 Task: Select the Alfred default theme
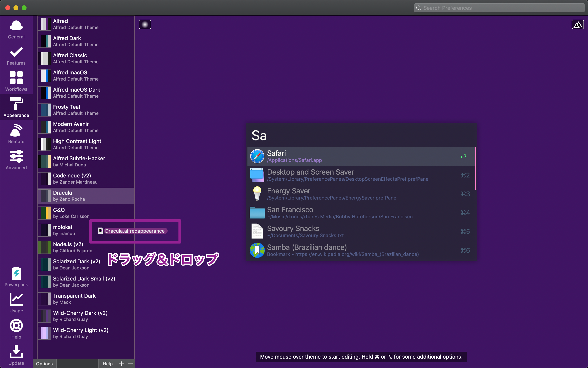coord(86,24)
